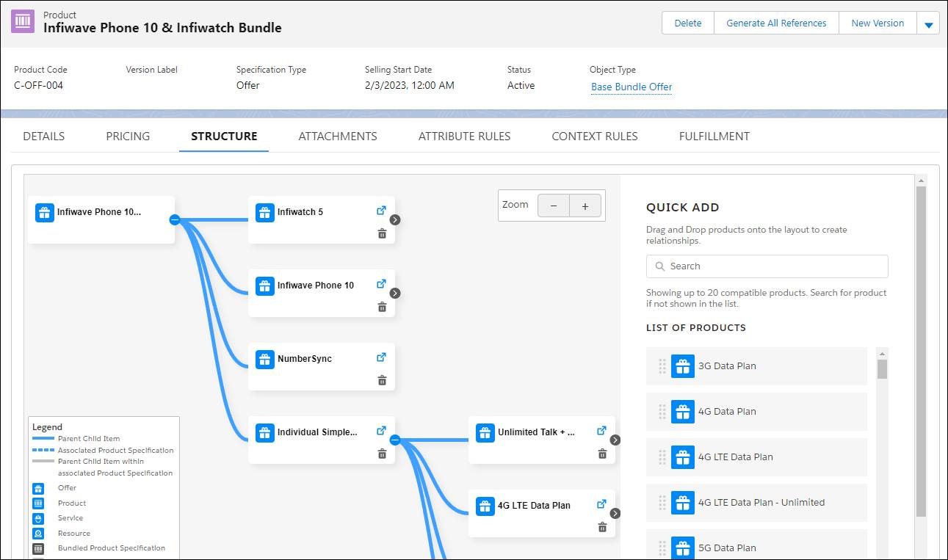This screenshot has height=560, width=948.
Task: Click the NumberSync offer gift icon
Action: [x=265, y=360]
